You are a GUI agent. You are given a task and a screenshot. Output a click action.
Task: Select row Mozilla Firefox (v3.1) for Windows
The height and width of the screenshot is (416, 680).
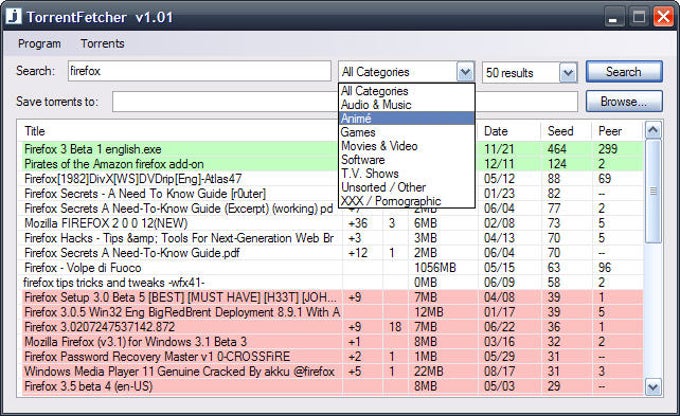[332, 341]
